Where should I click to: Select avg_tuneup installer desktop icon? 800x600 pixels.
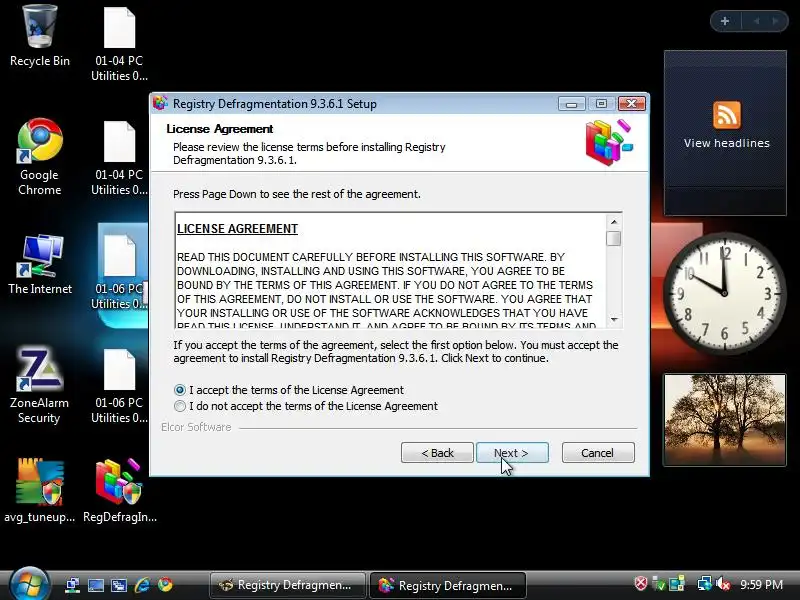coord(40,490)
